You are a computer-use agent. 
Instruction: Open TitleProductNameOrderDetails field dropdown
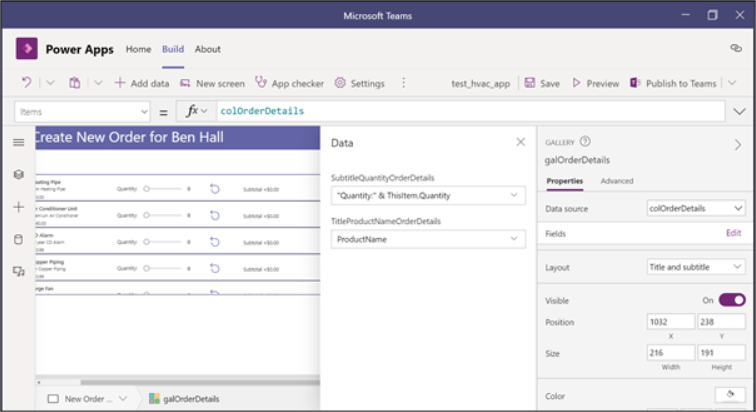[x=428, y=239]
